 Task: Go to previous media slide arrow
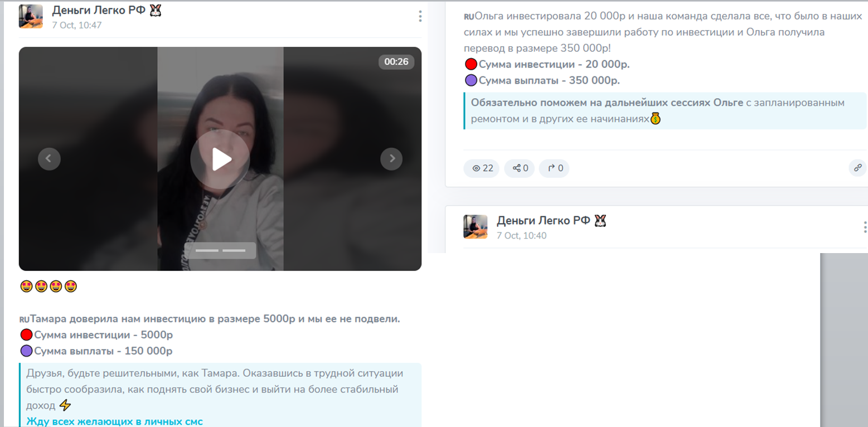(49, 159)
